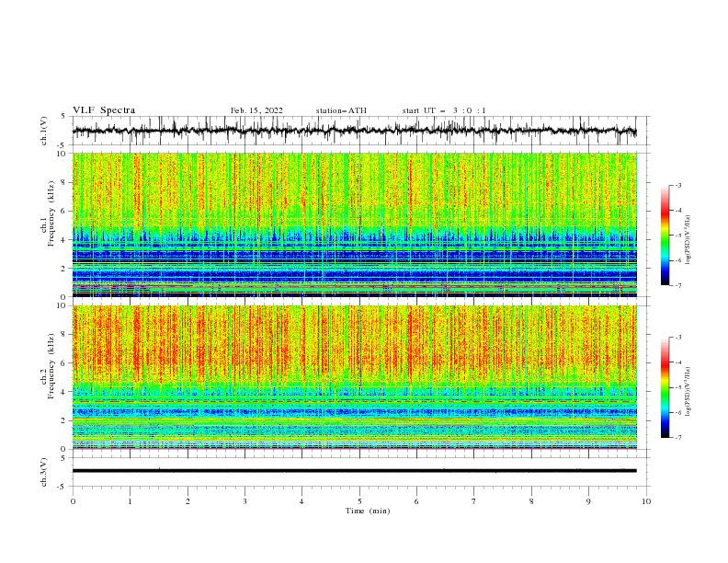This screenshot has width=728, height=563.
Task: Click the 'Time (min)' axis label
Action: click(368, 511)
